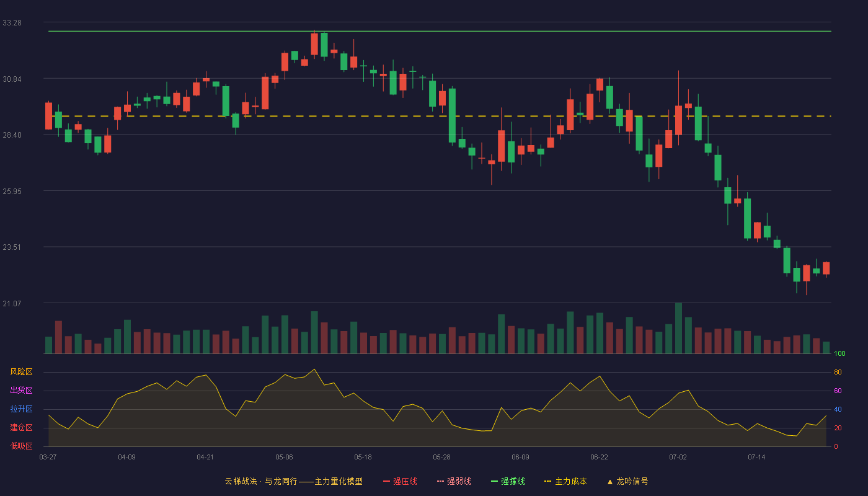Click the 07-02 date label

pyautogui.click(x=678, y=457)
